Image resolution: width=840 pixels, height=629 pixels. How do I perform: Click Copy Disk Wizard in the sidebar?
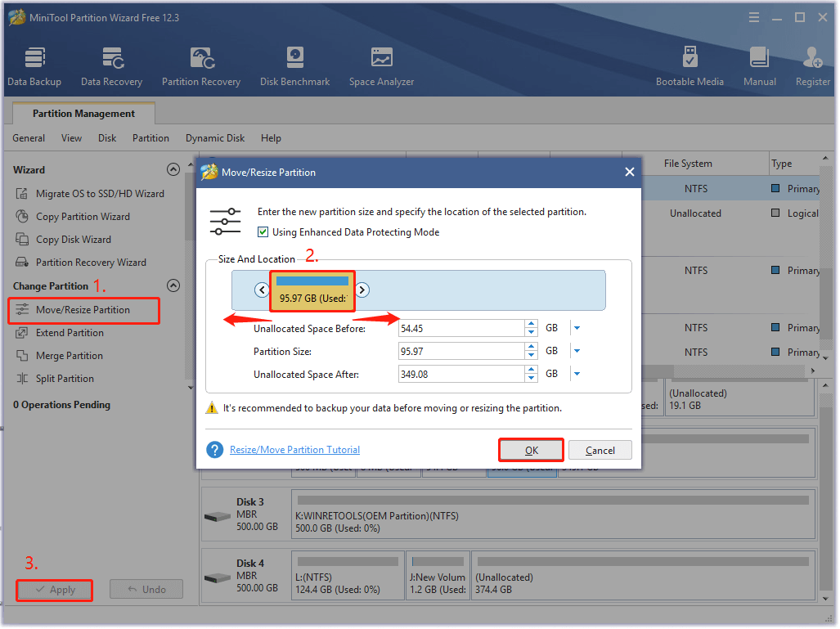[x=74, y=240]
